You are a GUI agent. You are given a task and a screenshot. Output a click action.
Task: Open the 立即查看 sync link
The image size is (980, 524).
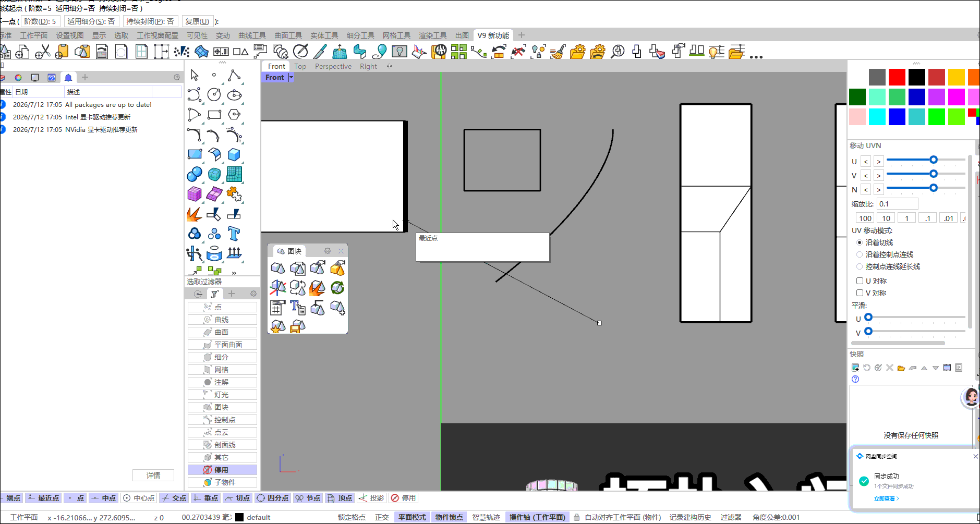[x=886, y=498]
